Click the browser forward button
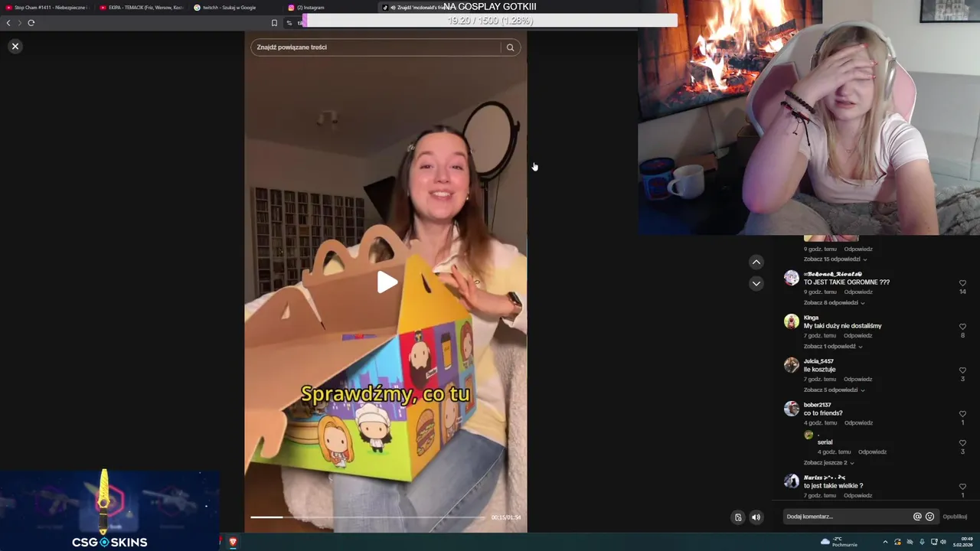Image resolution: width=980 pixels, height=551 pixels. point(20,23)
